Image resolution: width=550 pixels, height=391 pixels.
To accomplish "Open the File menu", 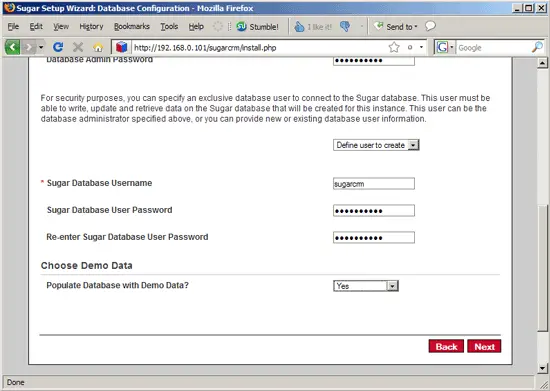I will (13, 27).
